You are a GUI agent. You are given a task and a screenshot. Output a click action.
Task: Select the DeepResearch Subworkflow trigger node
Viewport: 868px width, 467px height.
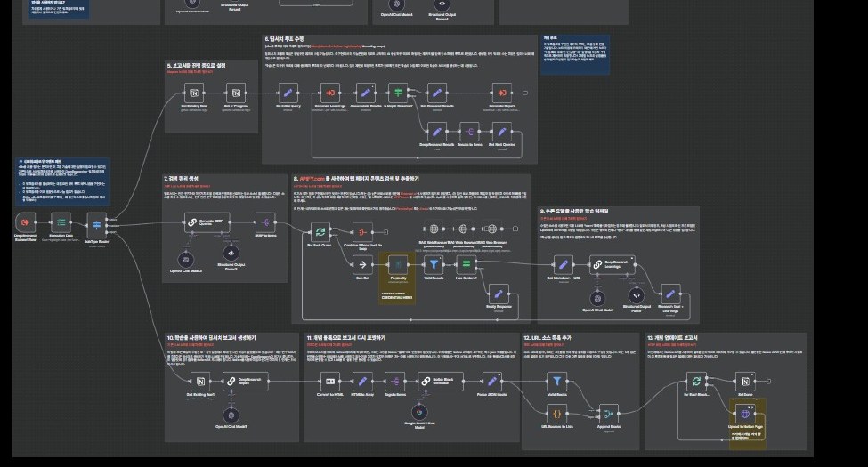coord(26,222)
